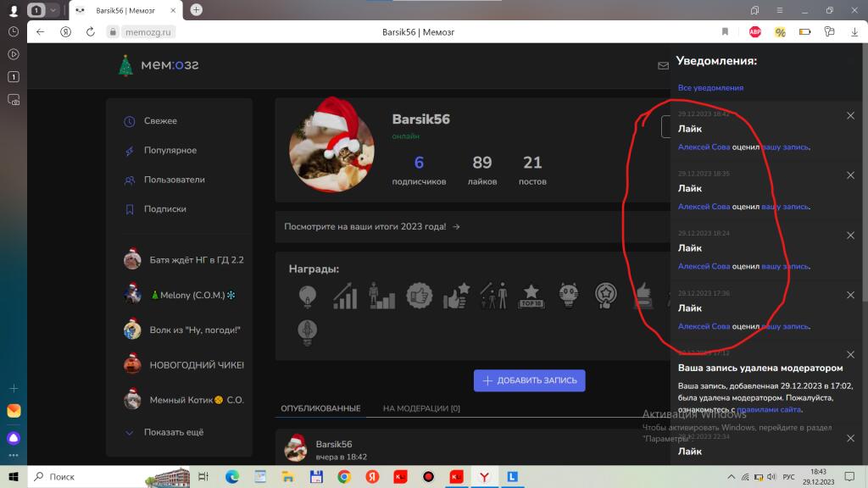Click the growth chart award icon

click(x=345, y=296)
